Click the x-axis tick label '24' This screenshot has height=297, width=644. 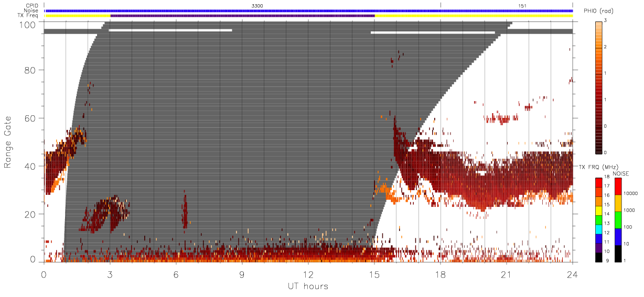coord(573,274)
